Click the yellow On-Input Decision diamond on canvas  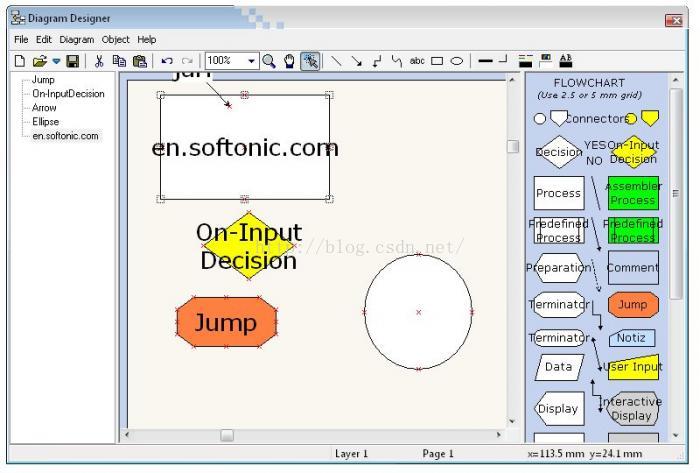[x=249, y=245]
